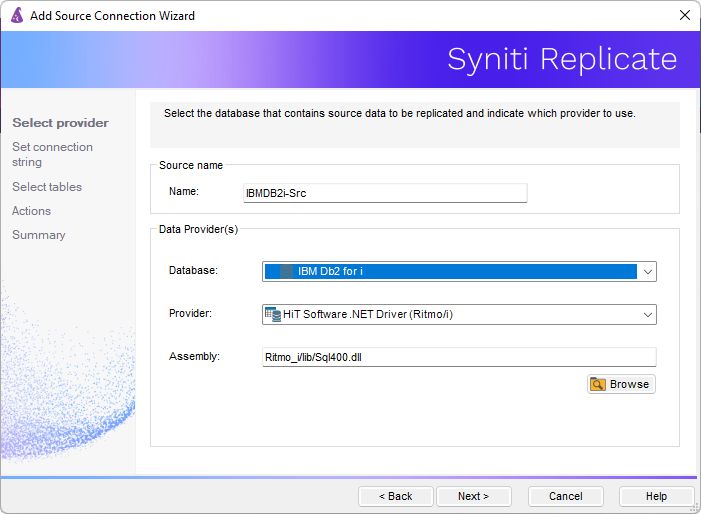Viewport: 701px width, 514px height.
Task: Click the 'Add Source Connection Wizard' title text
Action: click(112, 16)
